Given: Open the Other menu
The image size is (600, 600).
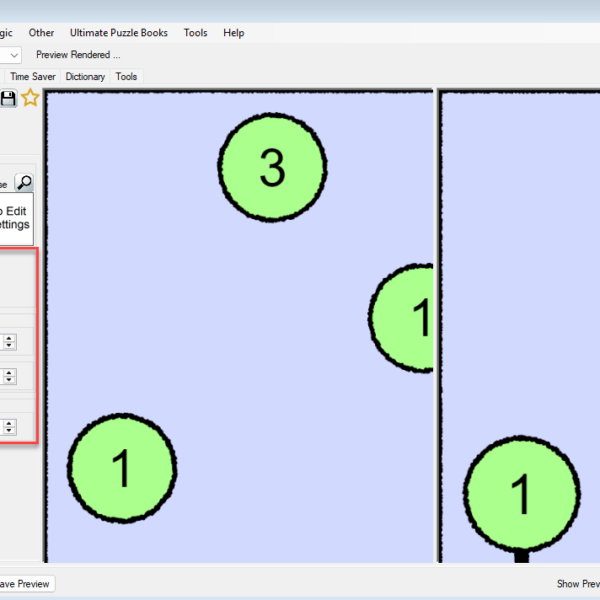Looking at the screenshot, I should tap(41, 33).
